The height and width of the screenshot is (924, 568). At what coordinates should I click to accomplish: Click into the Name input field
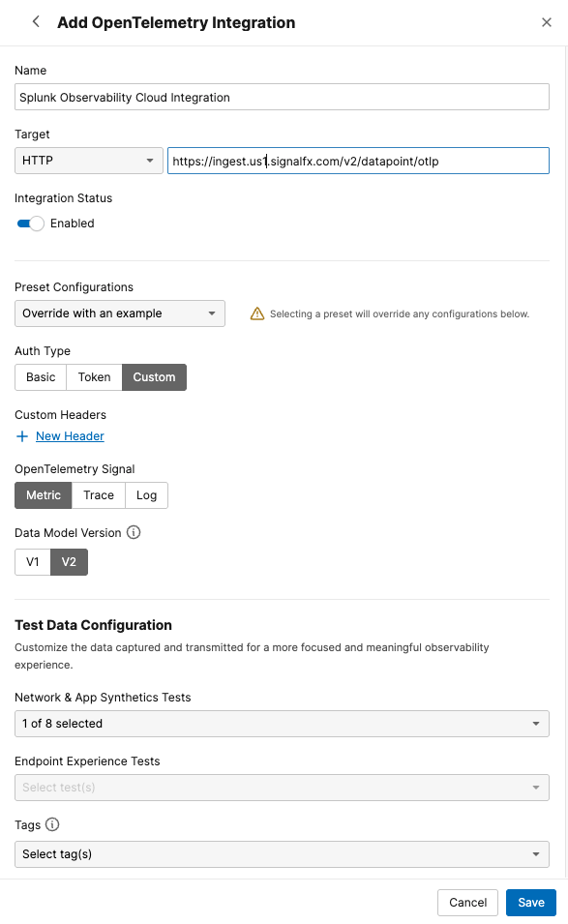click(282, 97)
